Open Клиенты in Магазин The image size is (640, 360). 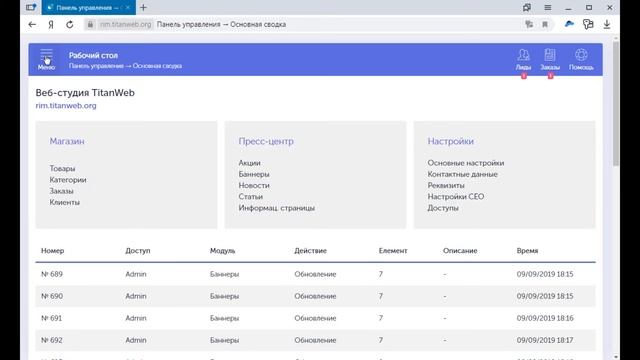[64, 202]
